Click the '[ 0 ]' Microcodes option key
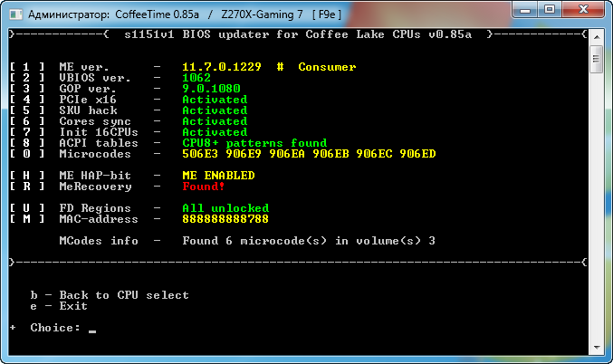The height and width of the screenshot is (364, 613). (27, 154)
